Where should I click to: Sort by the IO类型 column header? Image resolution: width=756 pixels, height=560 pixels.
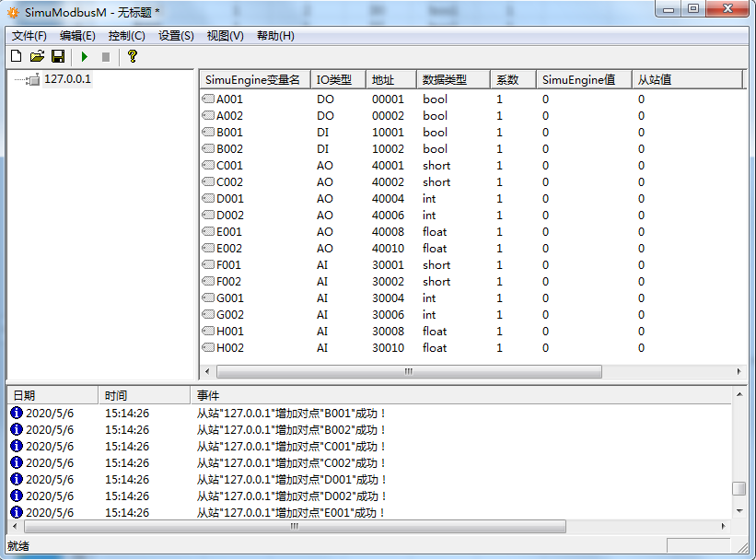tap(333, 79)
